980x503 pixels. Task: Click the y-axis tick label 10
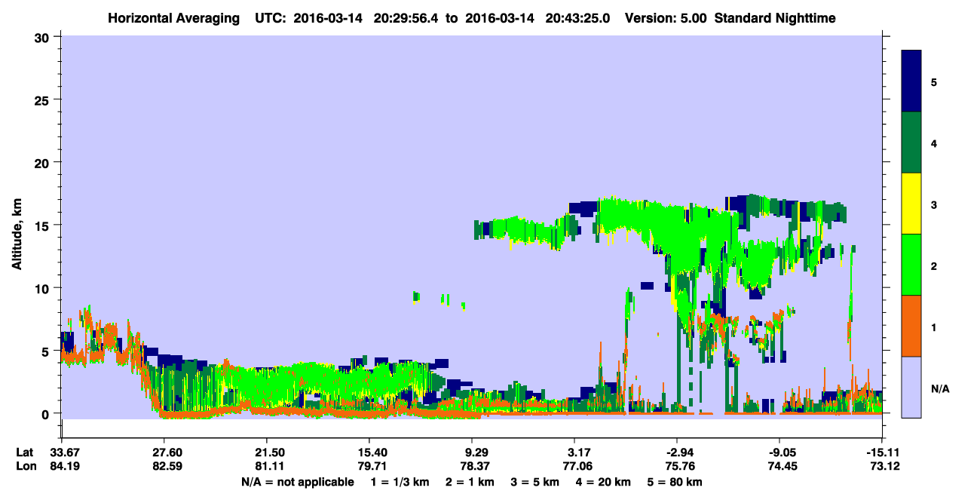coord(44,288)
